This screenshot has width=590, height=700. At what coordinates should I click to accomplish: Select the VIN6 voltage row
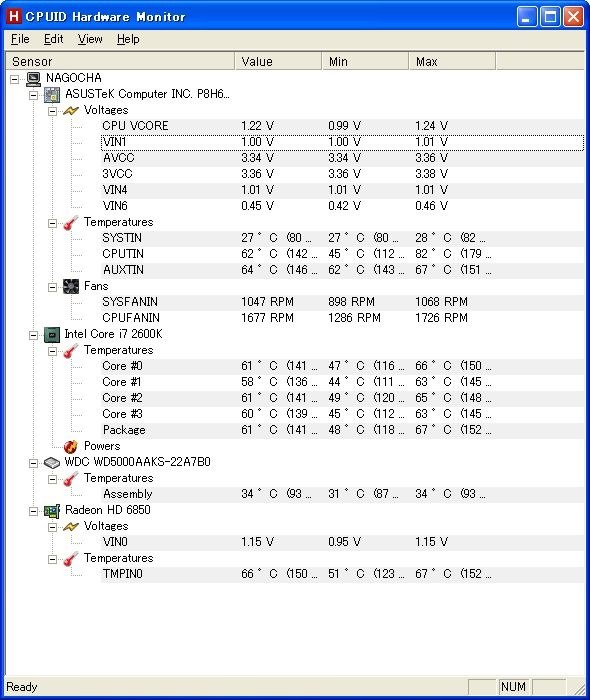pyautogui.click(x=343, y=206)
